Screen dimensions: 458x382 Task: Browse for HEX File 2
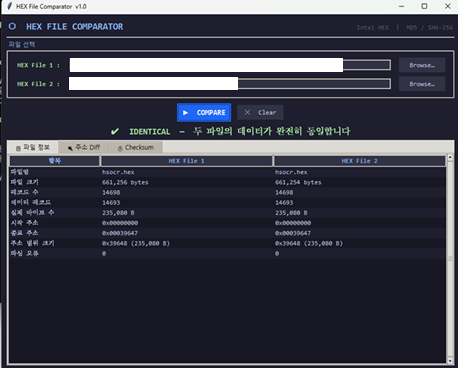point(422,84)
